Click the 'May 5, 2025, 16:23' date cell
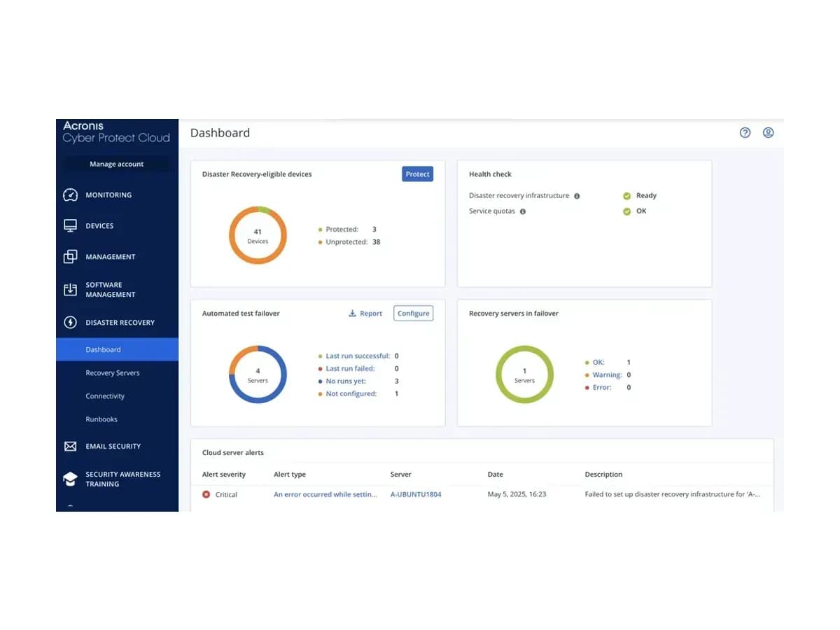Viewport: 840px width, 630px height. 517,494
